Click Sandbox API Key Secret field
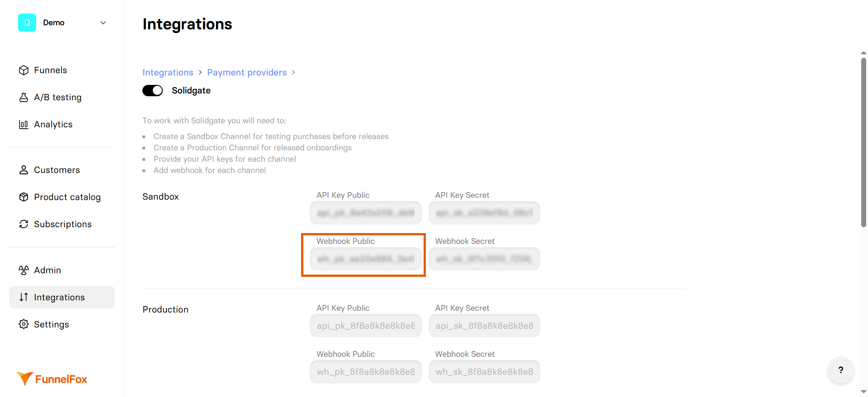 point(484,213)
